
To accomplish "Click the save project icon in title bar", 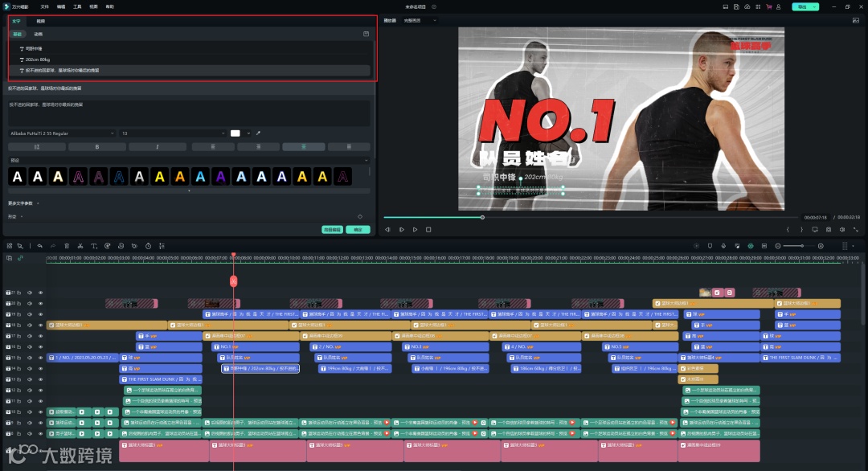I will [x=736, y=6].
